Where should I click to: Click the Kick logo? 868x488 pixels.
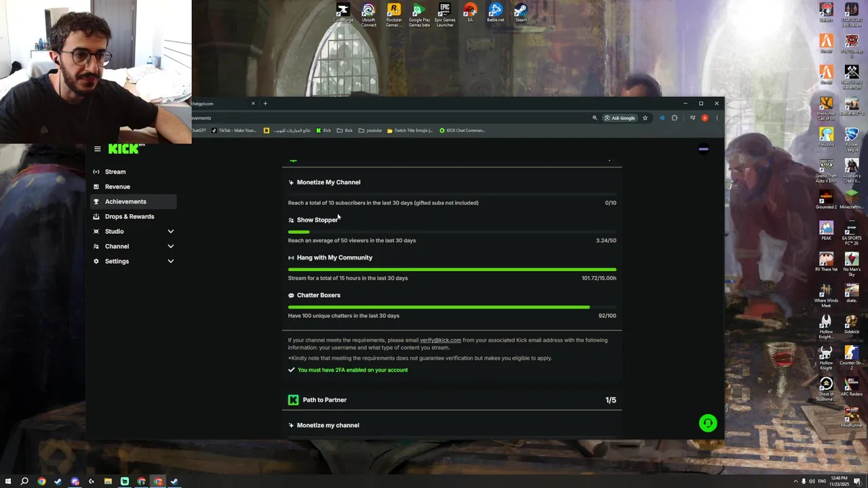126,149
